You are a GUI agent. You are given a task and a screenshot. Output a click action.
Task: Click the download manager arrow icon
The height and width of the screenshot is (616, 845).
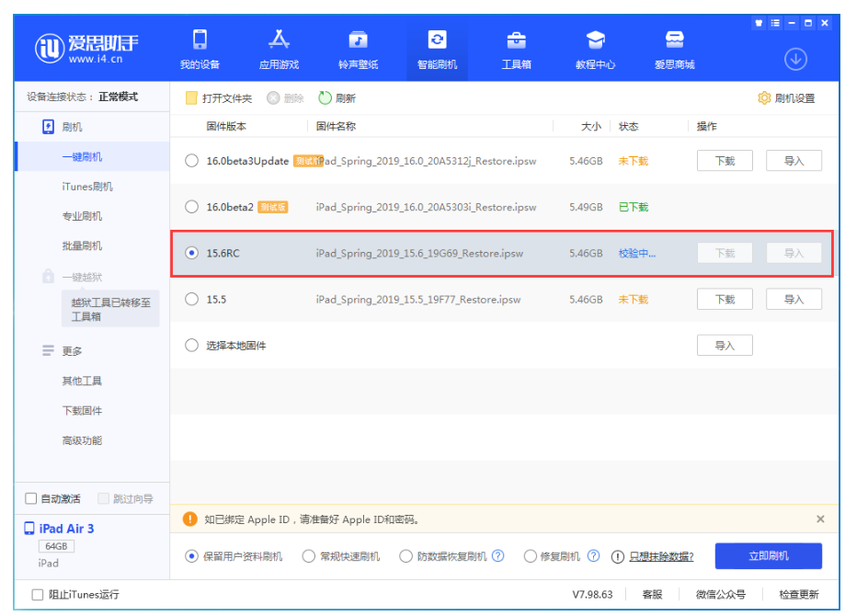(795, 60)
